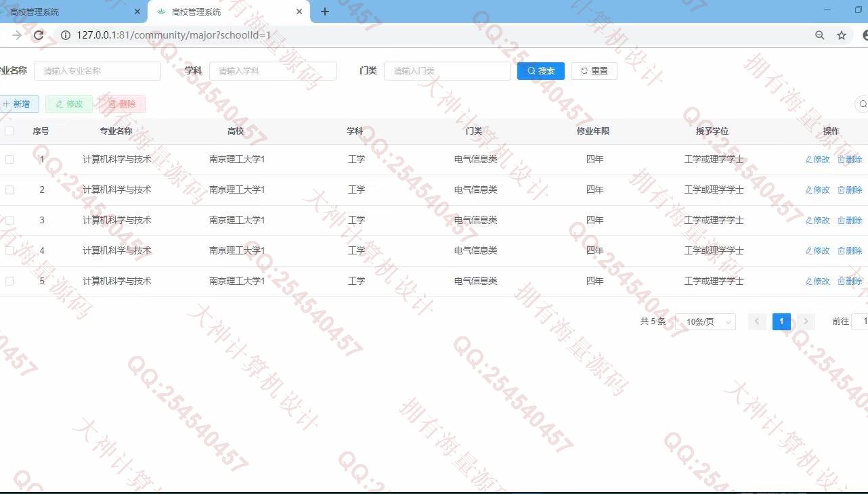Click 电气信息类 in row 3
The image size is (868, 494).
(x=476, y=221)
